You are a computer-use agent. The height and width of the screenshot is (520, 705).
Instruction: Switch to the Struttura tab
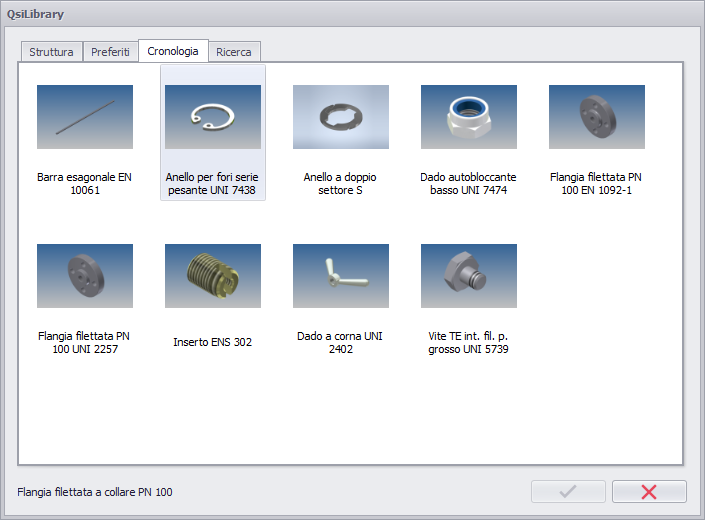(51, 52)
